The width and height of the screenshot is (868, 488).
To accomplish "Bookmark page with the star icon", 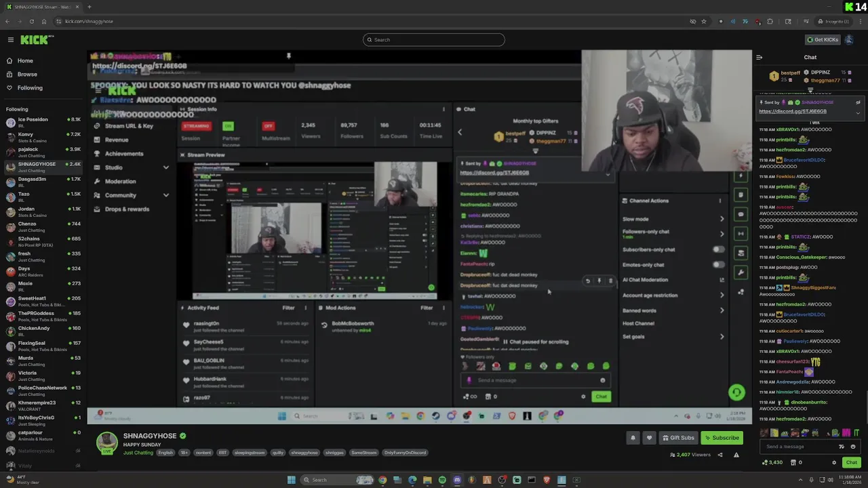I will (704, 21).
